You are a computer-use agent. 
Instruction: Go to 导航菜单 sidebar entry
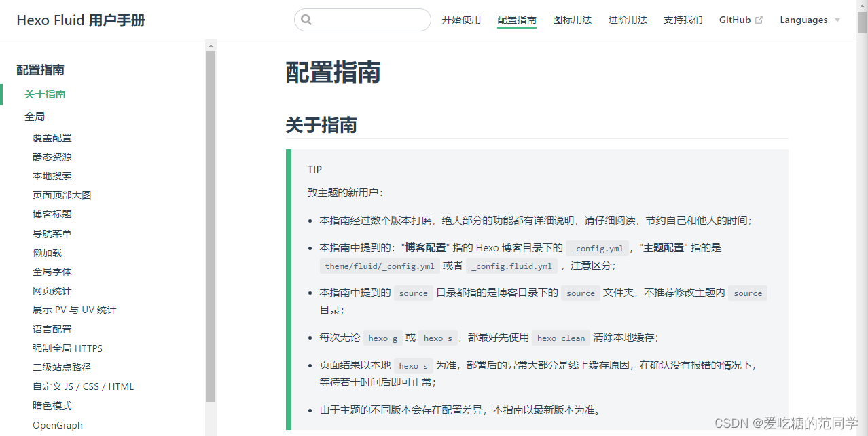[x=52, y=234]
